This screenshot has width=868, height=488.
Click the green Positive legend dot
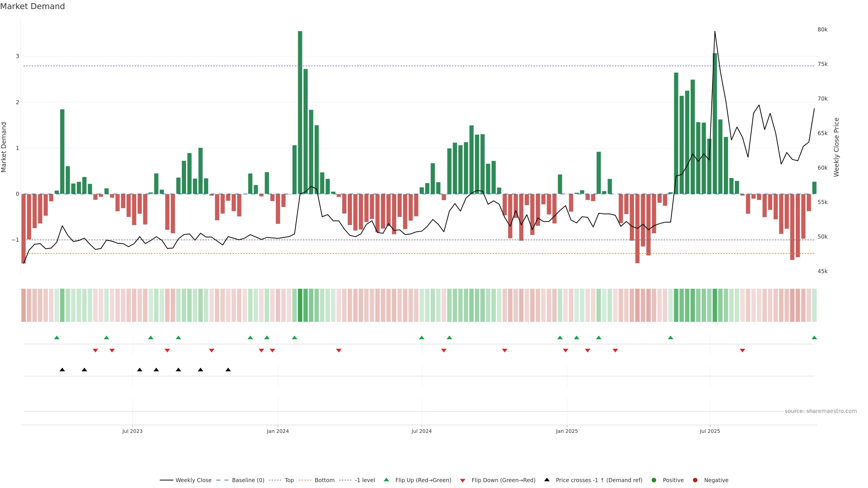coord(654,480)
